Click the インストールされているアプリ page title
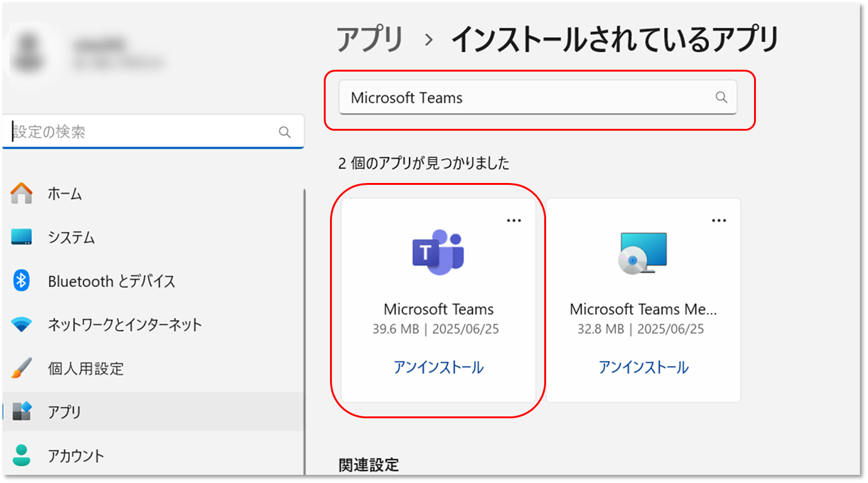Viewport: 868px width, 483px height. click(615, 40)
